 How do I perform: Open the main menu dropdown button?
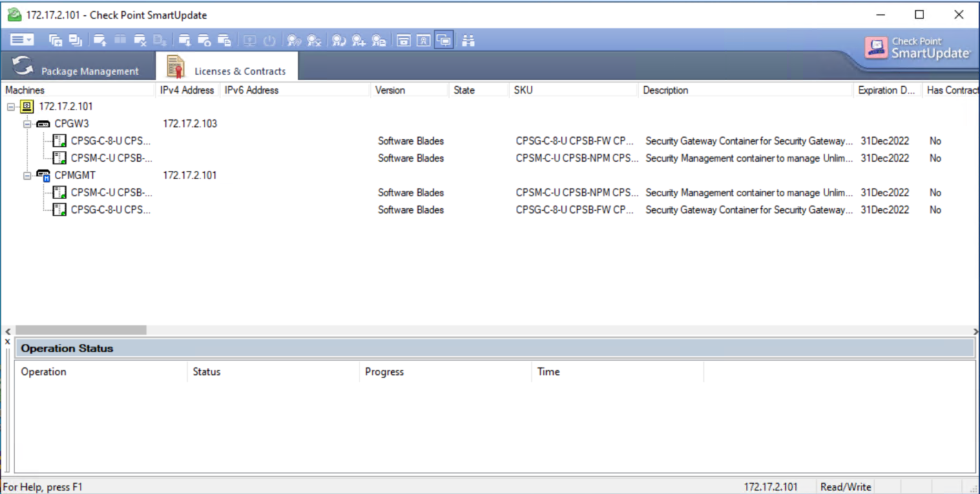[21, 41]
